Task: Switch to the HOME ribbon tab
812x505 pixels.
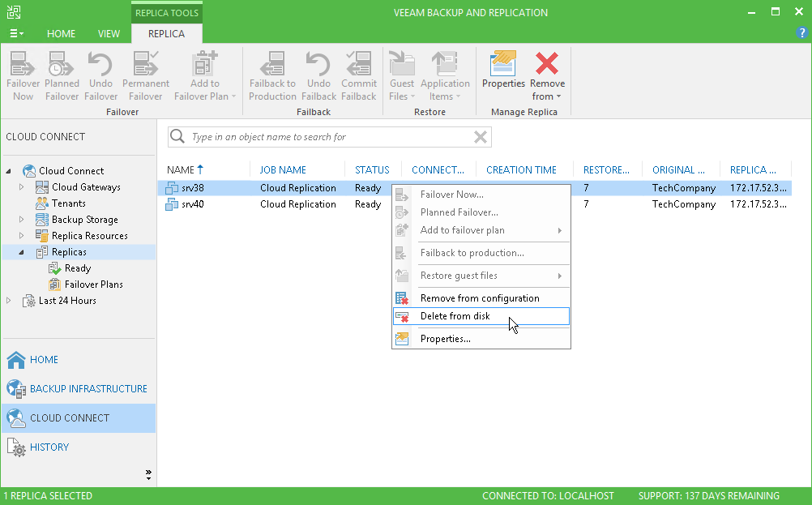Action: click(x=61, y=34)
